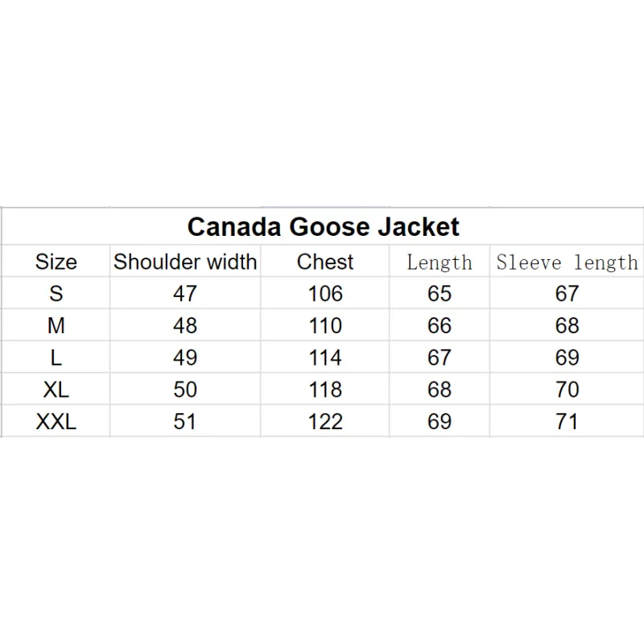
Task: Select the Sleeve length header cell
Action: (x=567, y=261)
